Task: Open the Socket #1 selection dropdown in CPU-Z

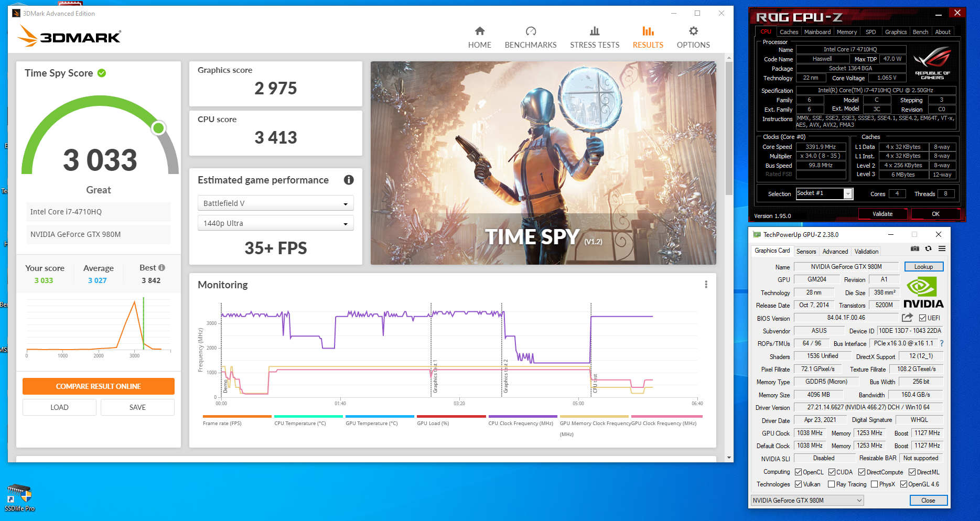Action: pyautogui.click(x=824, y=193)
